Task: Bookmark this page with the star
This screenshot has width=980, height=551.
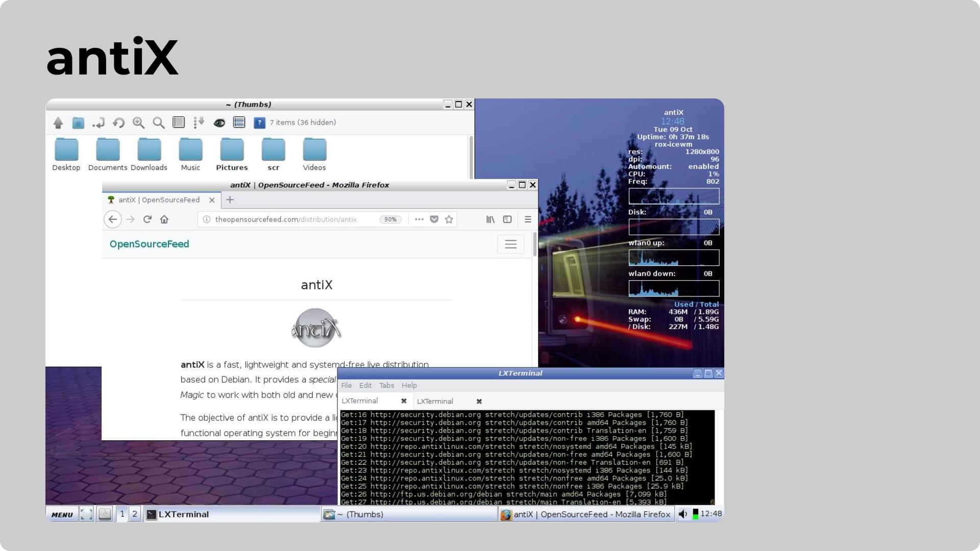Action: click(x=449, y=219)
